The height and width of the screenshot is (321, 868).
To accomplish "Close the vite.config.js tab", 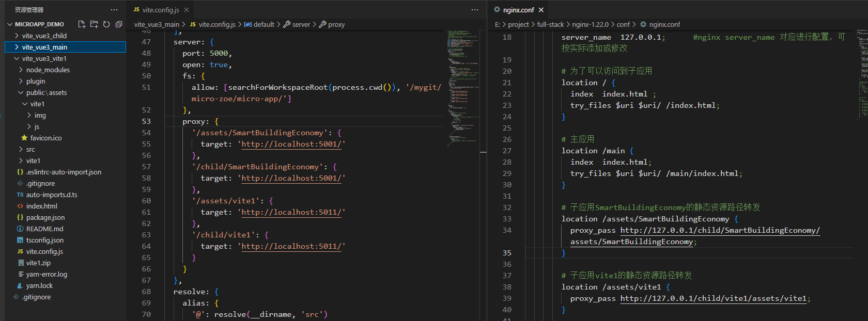I will [187, 10].
